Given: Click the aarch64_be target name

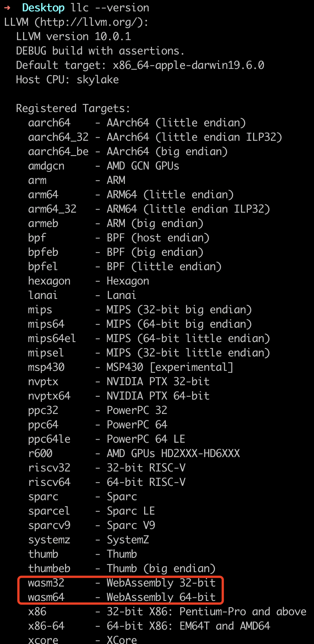Looking at the screenshot, I should click(x=58, y=151).
